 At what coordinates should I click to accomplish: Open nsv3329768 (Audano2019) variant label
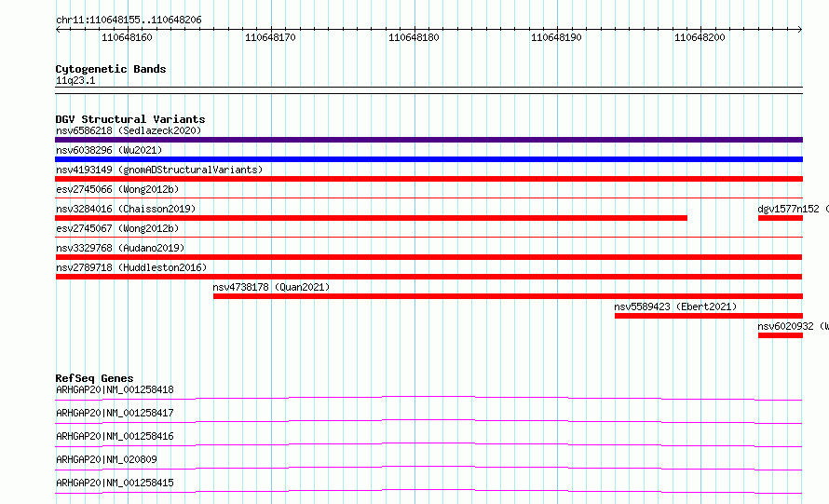click(120, 248)
